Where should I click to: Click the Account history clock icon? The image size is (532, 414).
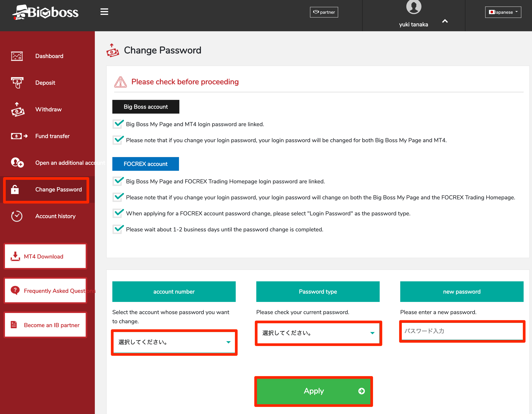[x=17, y=216]
